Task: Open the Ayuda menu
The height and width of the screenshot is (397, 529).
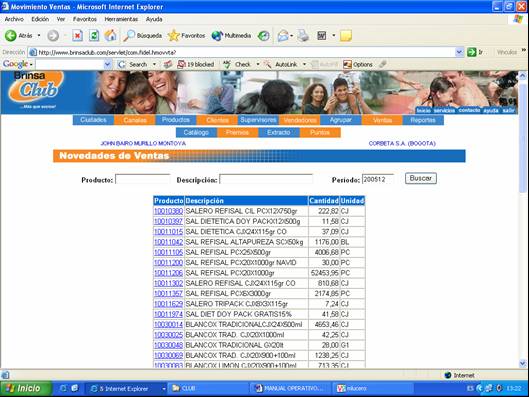Action: (x=154, y=19)
